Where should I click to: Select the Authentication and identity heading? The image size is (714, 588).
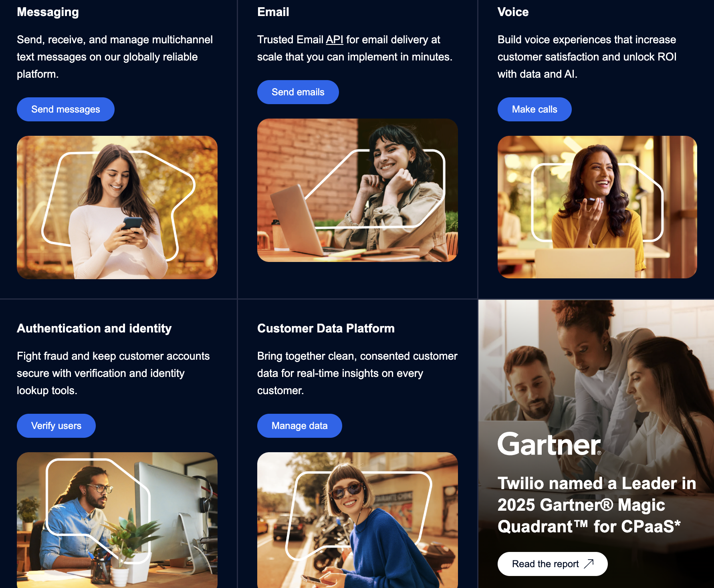point(94,328)
